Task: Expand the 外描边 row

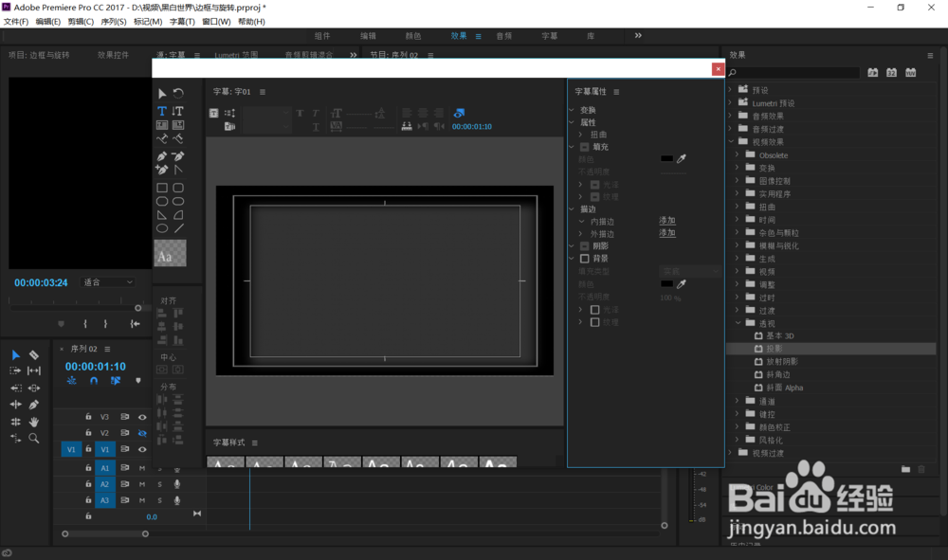Action: pyautogui.click(x=580, y=234)
